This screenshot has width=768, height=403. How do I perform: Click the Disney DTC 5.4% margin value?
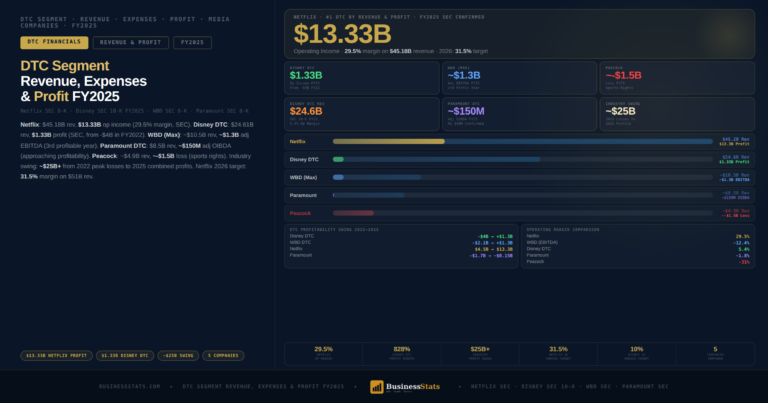(744, 249)
